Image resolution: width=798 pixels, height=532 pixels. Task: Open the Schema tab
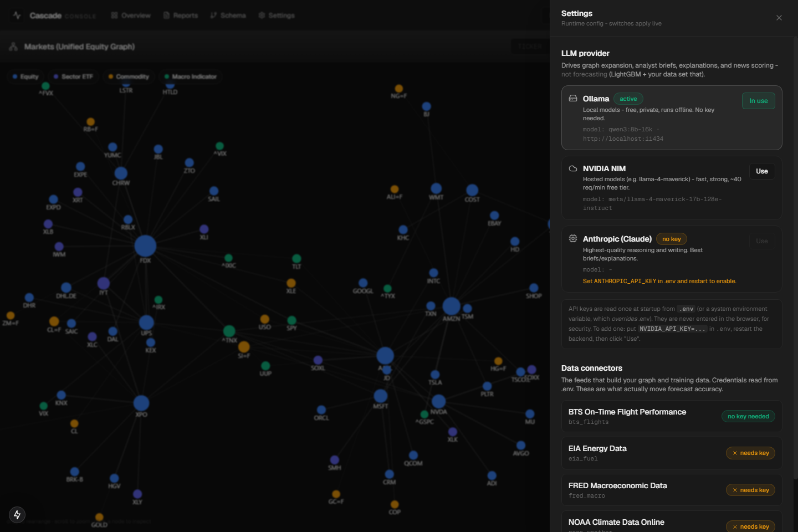(x=228, y=16)
